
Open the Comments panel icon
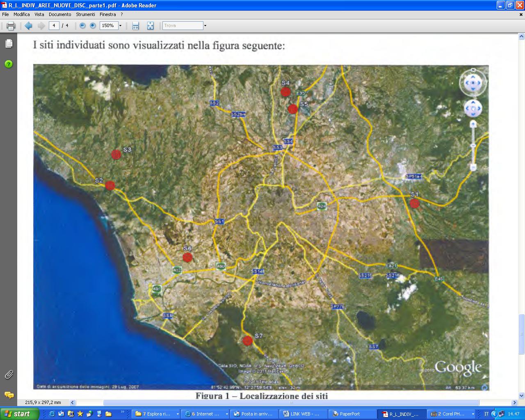coord(9,395)
